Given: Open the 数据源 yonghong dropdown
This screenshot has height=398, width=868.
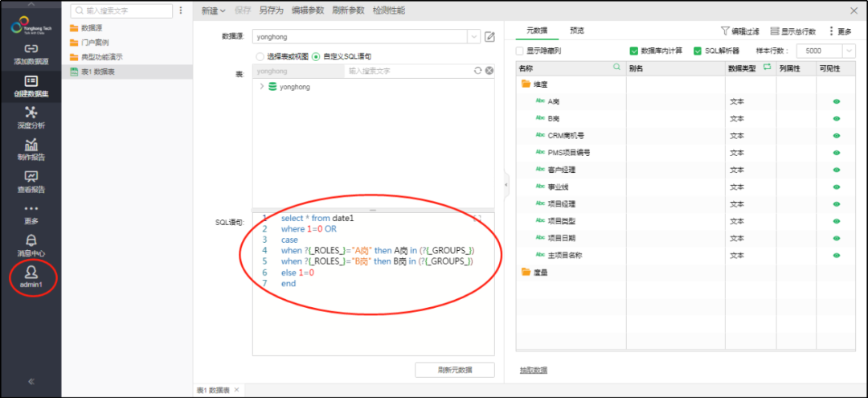Looking at the screenshot, I should click(473, 37).
